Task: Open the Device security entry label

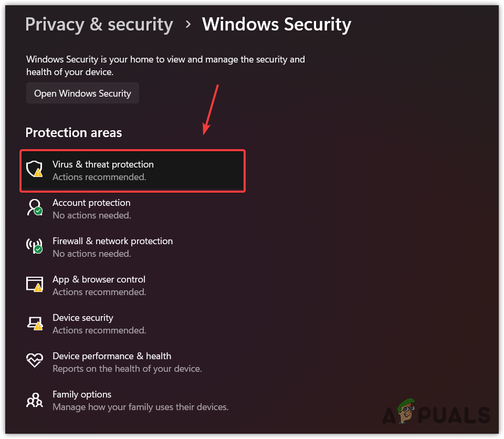Action: coord(82,318)
